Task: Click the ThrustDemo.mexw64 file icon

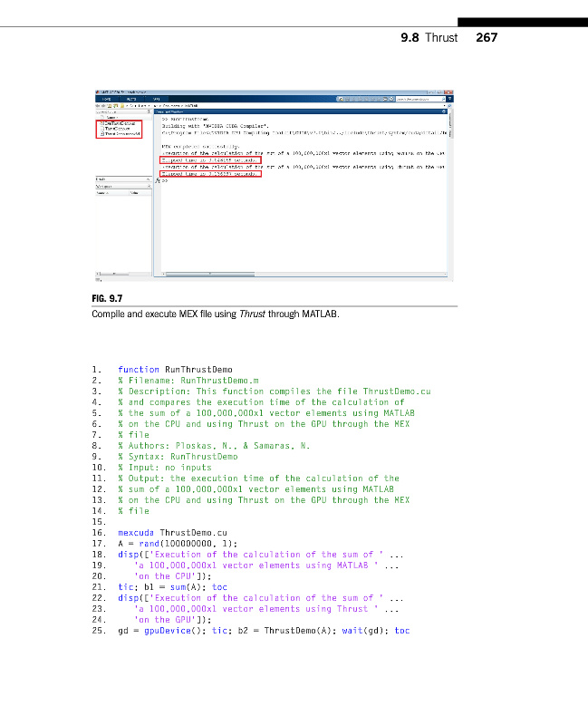Action: pos(99,134)
